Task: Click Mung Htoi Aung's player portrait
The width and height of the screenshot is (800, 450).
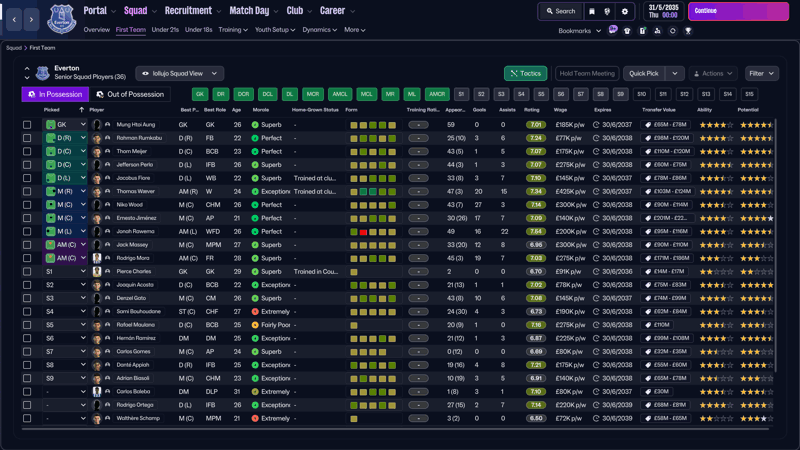Action: [x=96, y=124]
